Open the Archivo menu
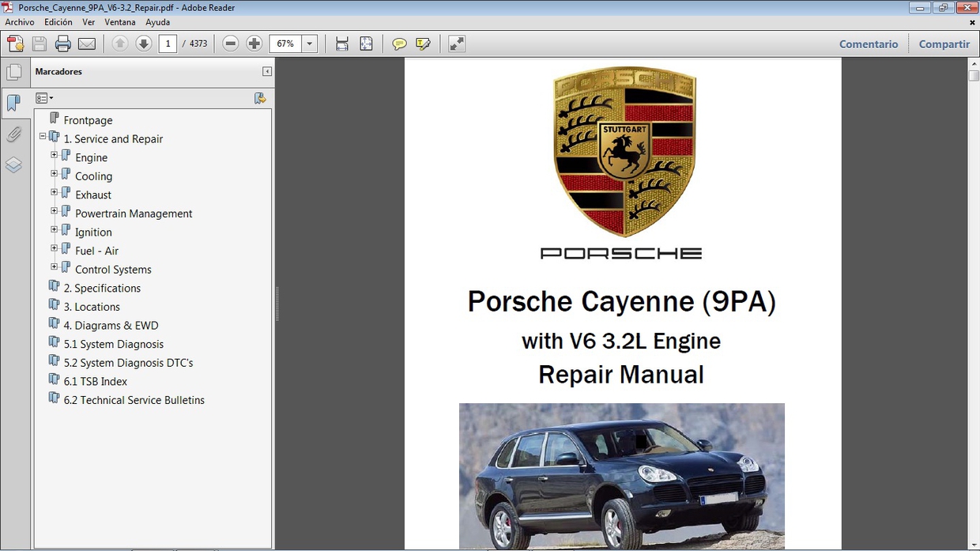This screenshot has height=551, width=980. click(20, 22)
